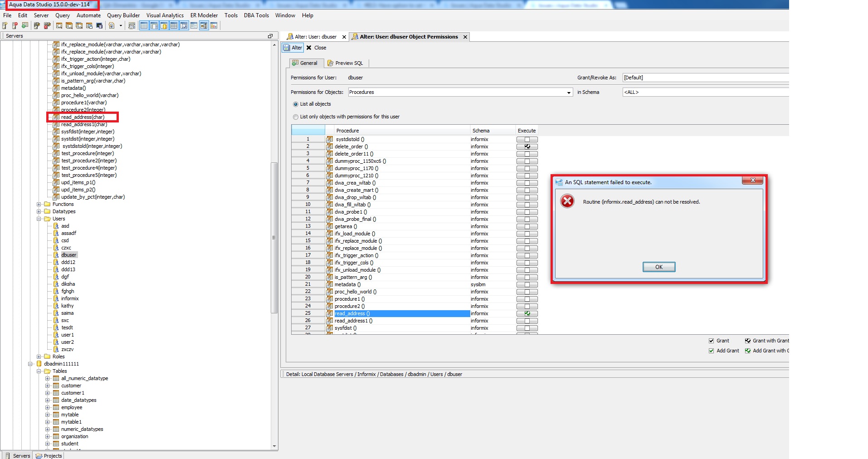Toggle the yellow database cylinder view icon

coord(164,25)
